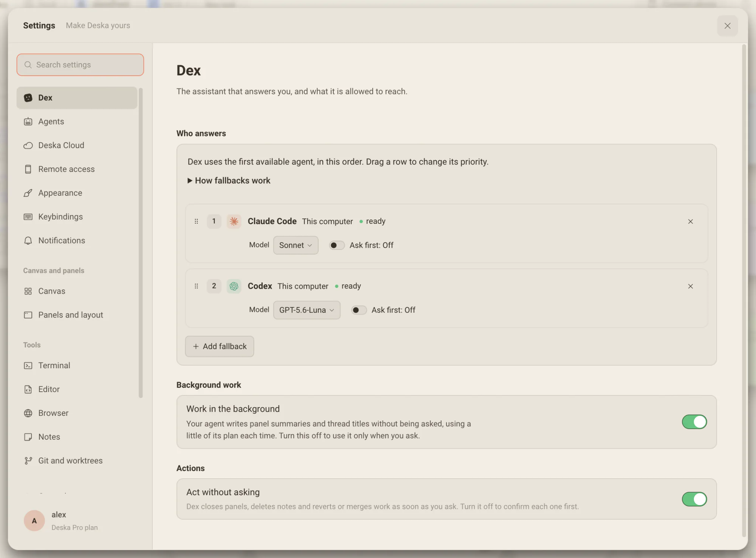Click the Add fallback button
756x558 pixels.
click(220, 347)
